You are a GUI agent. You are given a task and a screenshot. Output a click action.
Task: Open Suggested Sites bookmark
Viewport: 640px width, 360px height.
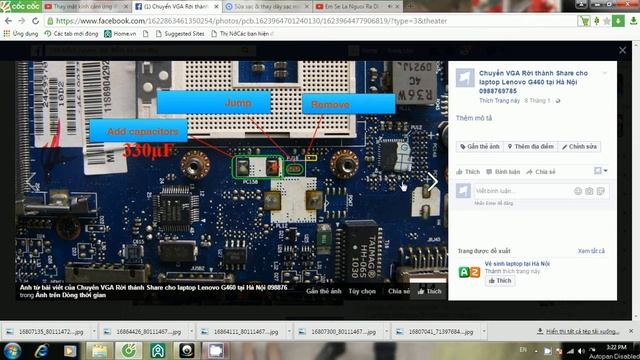pyautogui.click(x=180, y=34)
